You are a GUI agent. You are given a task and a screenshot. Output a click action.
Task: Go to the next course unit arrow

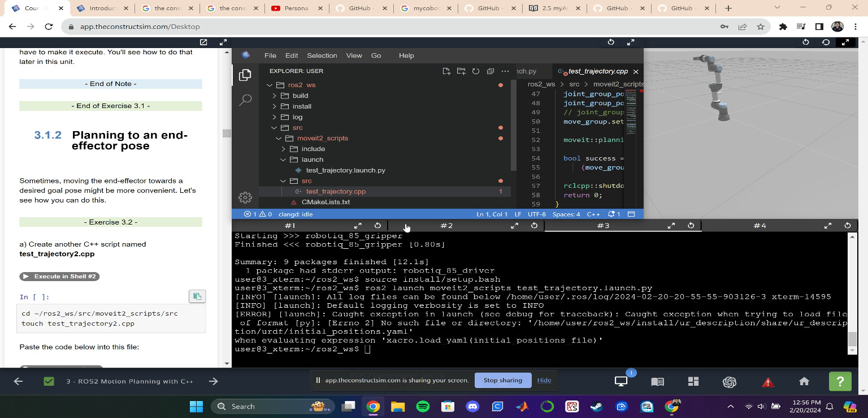tap(213, 381)
